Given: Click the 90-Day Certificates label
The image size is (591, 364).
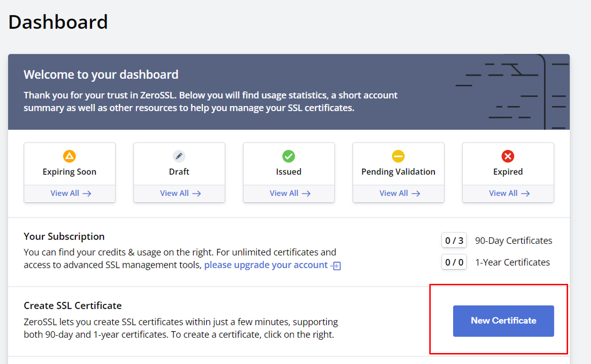Looking at the screenshot, I should tap(514, 240).
